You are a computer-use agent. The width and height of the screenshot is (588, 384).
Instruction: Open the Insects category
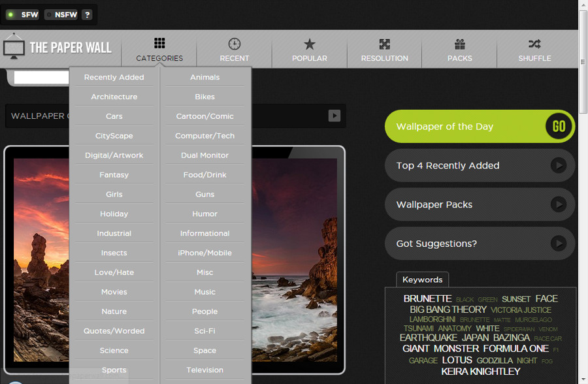(114, 253)
